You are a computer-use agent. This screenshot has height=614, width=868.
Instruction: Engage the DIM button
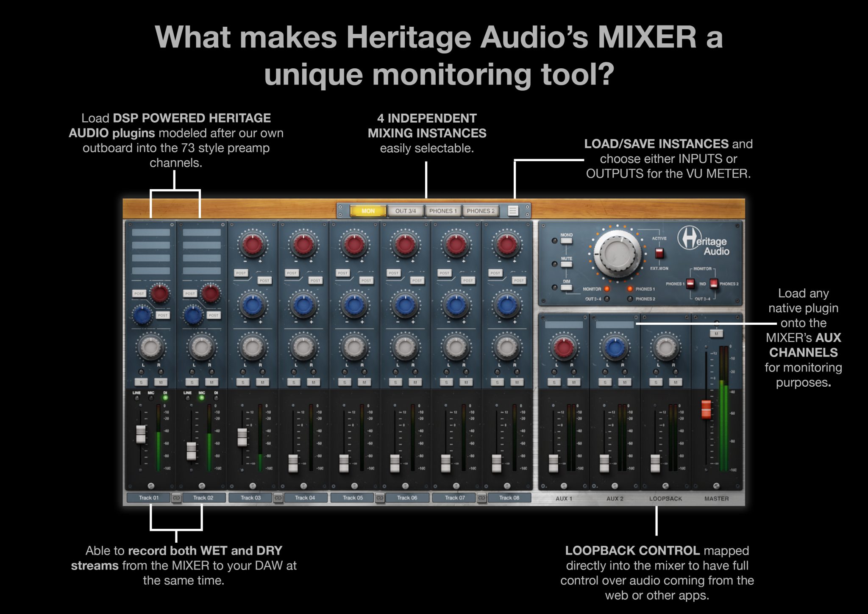566,287
